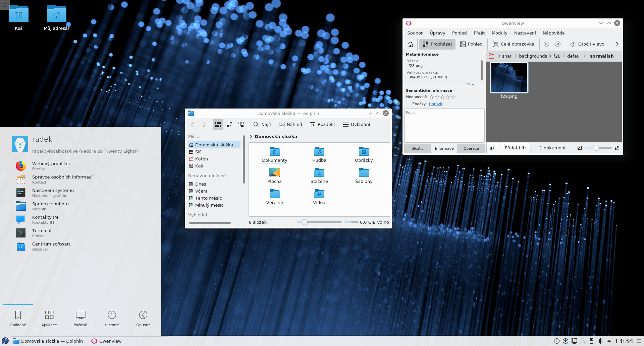The width and height of the screenshot is (644, 346).
Task: Switch Dolphin to compact view mode
Action: [229, 125]
